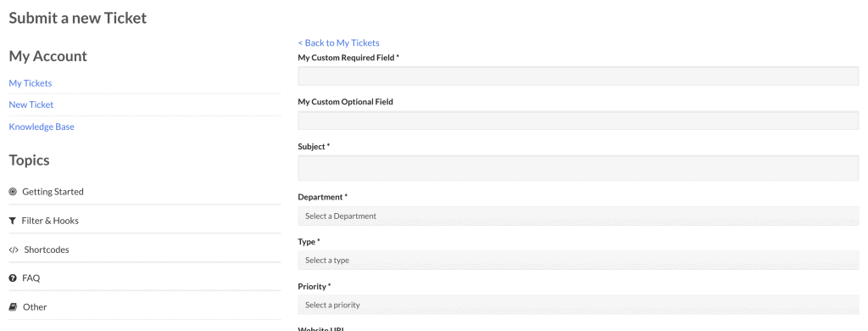Click the FAQ question-mark icon

coord(13,278)
